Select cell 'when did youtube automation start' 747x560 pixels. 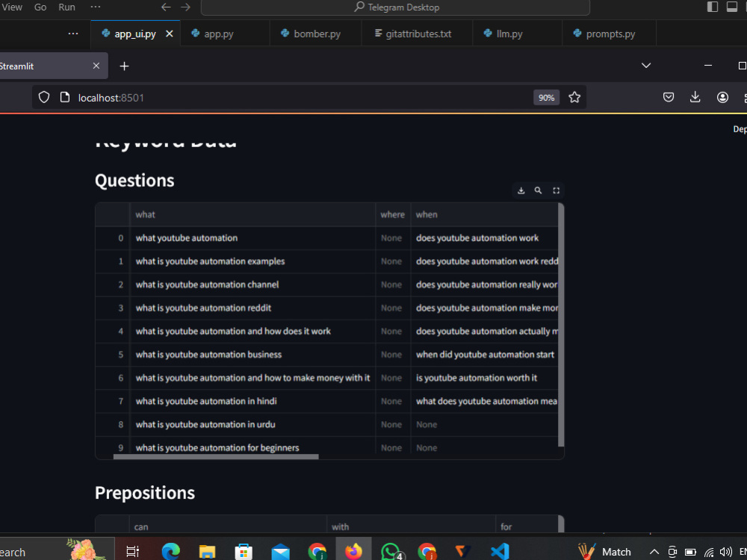(x=485, y=355)
